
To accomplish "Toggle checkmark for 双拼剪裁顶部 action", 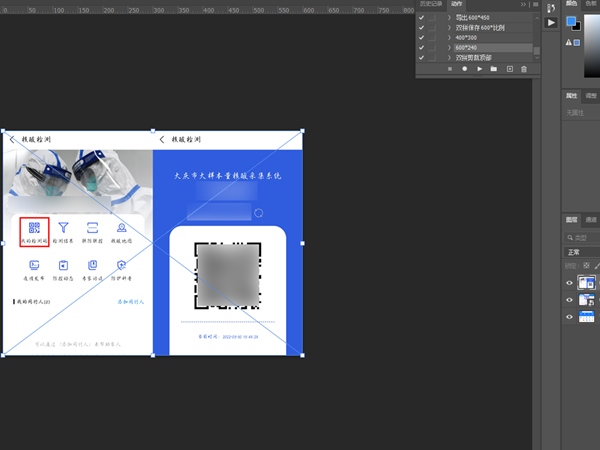I will [x=421, y=57].
